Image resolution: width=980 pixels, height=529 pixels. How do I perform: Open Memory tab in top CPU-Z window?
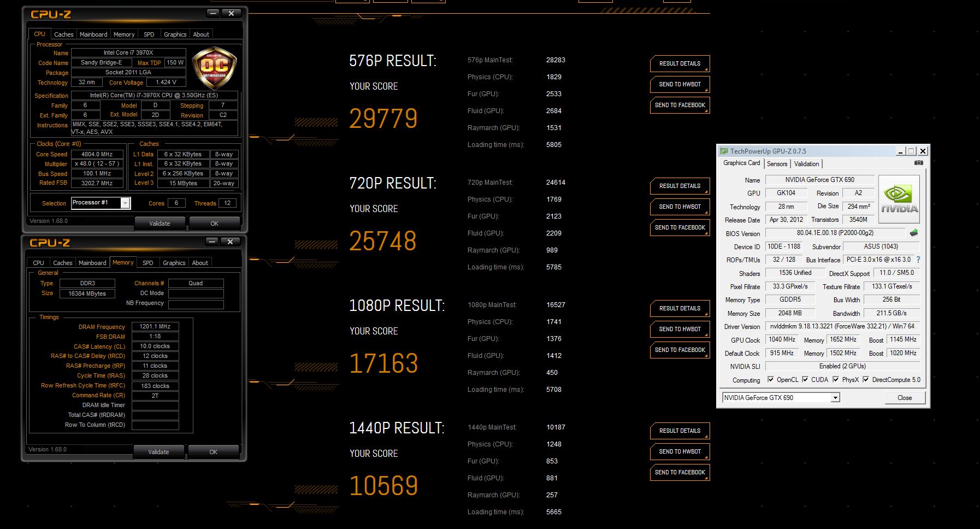coord(124,34)
